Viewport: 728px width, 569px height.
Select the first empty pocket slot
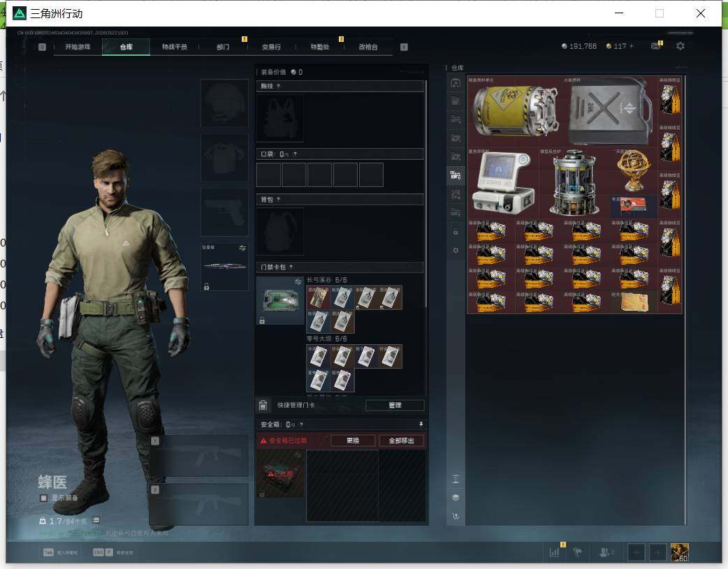pos(268,175)
